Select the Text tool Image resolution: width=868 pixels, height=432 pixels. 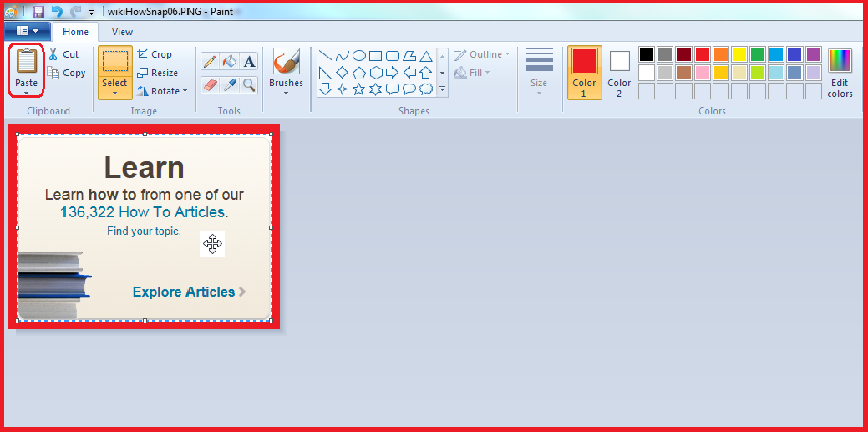point(249,61)
